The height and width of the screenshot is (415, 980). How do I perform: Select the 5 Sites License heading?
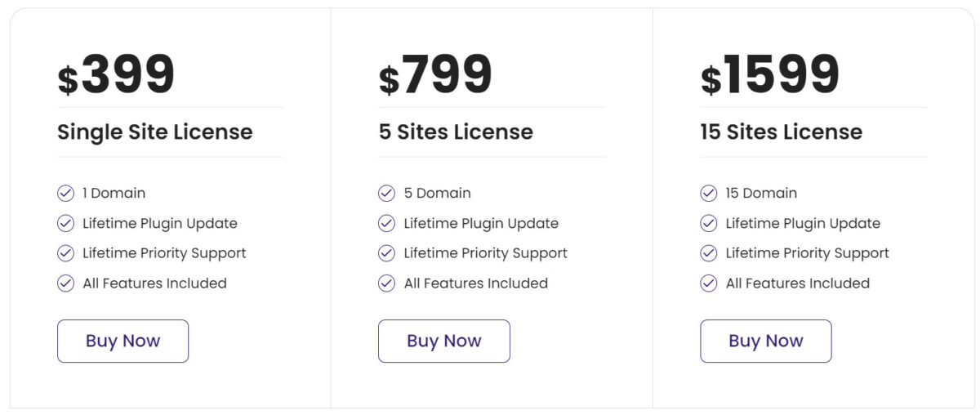point(455,132)
